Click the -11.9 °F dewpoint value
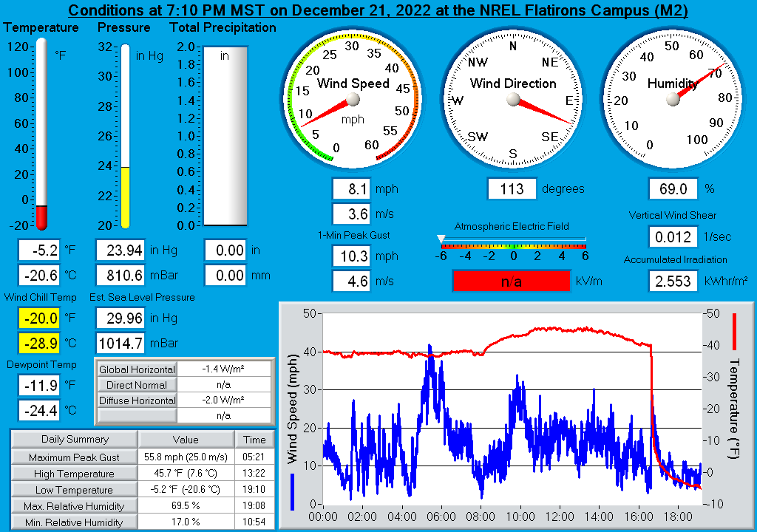757x532 pixels. tap(39, 385)
